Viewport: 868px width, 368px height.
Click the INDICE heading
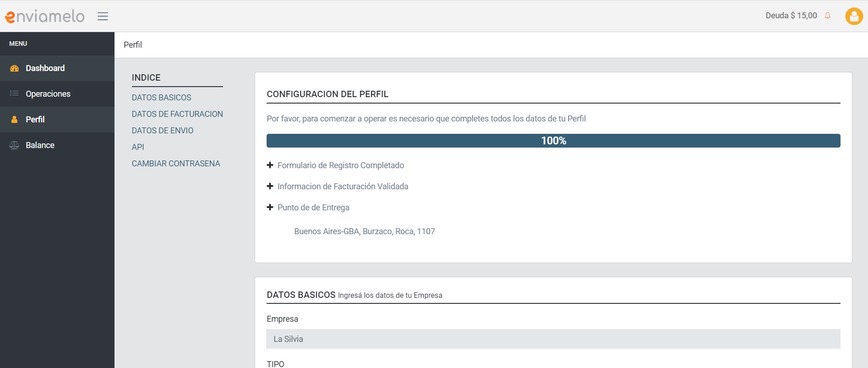(146, 78)
